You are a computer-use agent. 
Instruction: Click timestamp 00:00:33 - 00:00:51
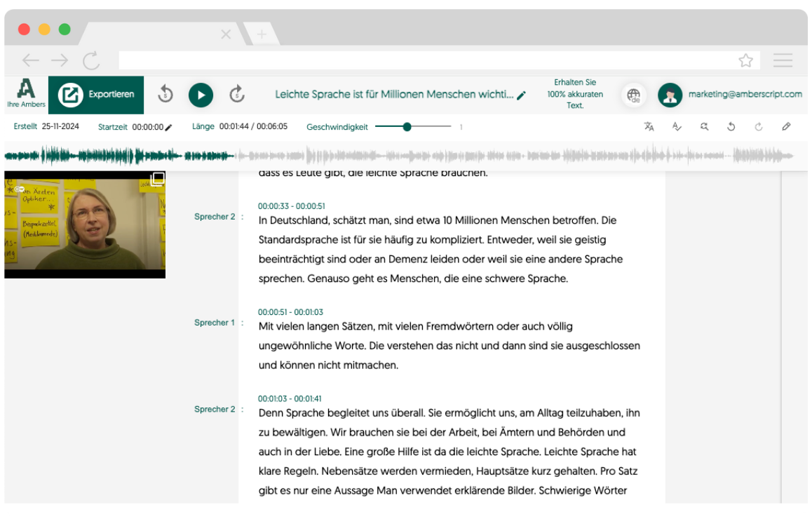coord(292,206)
